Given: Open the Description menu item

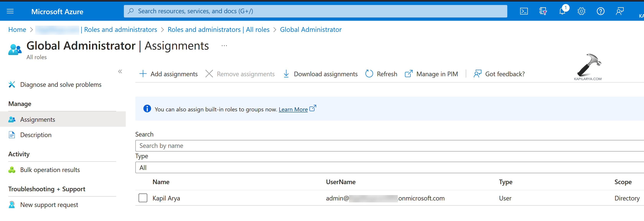Looking at the screenshot, I should 36,135.
